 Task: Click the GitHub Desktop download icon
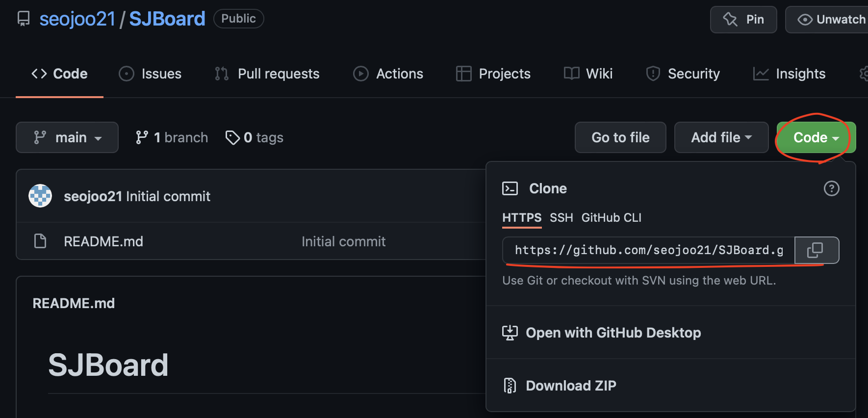pos(510,333)
